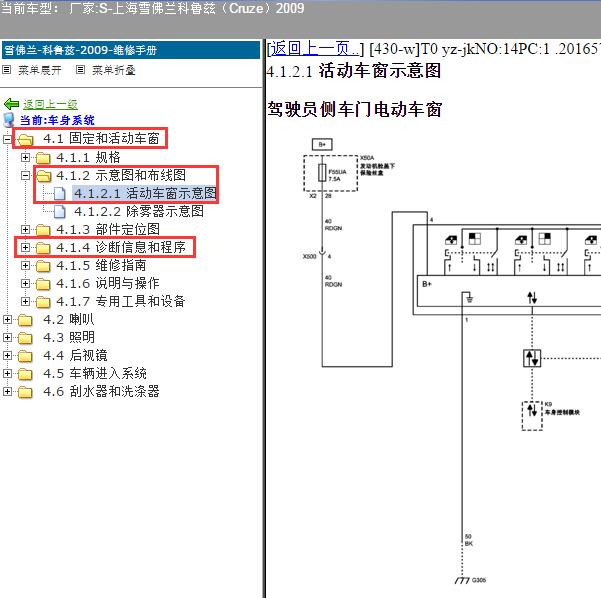Click the folder icon for 4.1.3 部件定位图

[43, 230]
